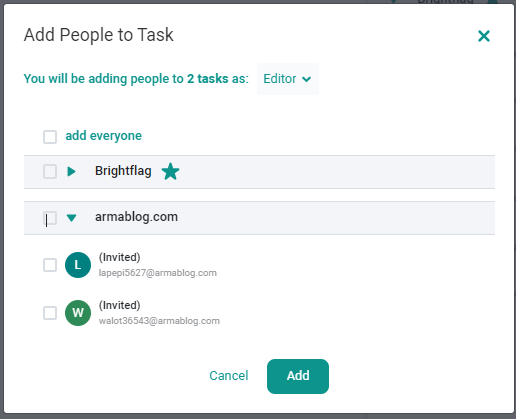Screen dimensions: 516x419
Task: Click the add everyone label
Action: (103, 136)
